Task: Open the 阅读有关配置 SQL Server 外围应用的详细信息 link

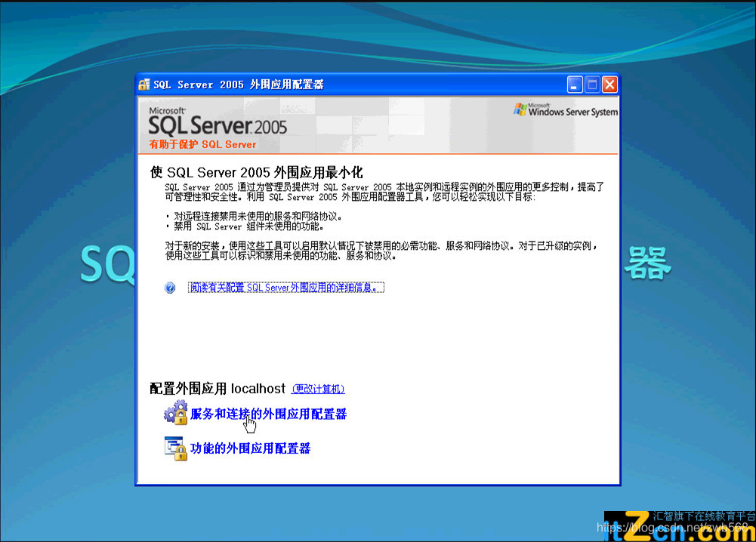Action: point(286,288)
